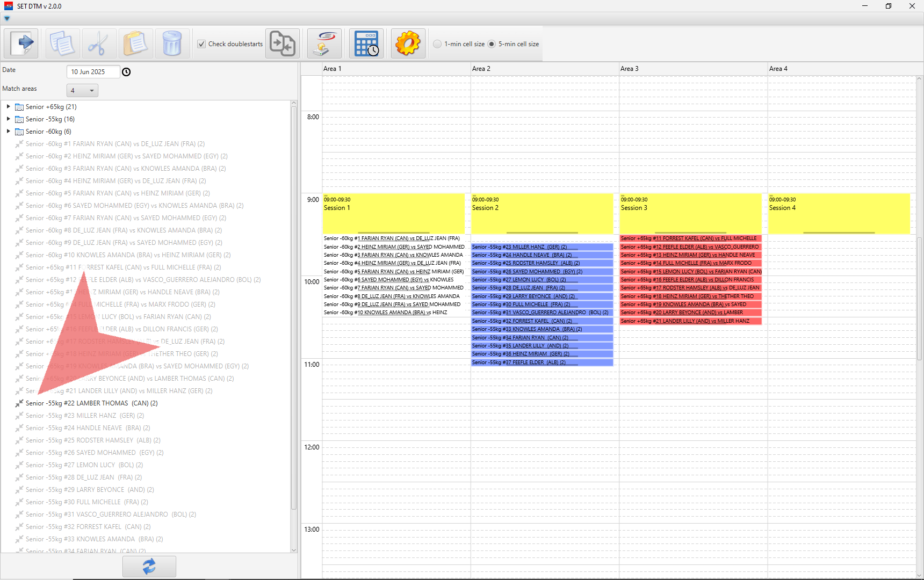Click the clock icon beside the date
Image resolution: width=924 pixels, height=580 pixels.
click(x=126, y=72)
